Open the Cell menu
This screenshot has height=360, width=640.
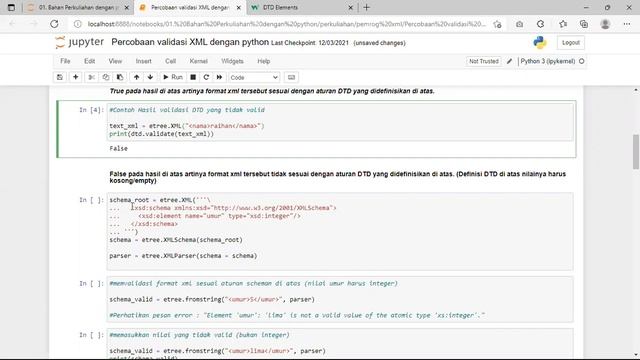pyautogui.click(x=171, y=61)
